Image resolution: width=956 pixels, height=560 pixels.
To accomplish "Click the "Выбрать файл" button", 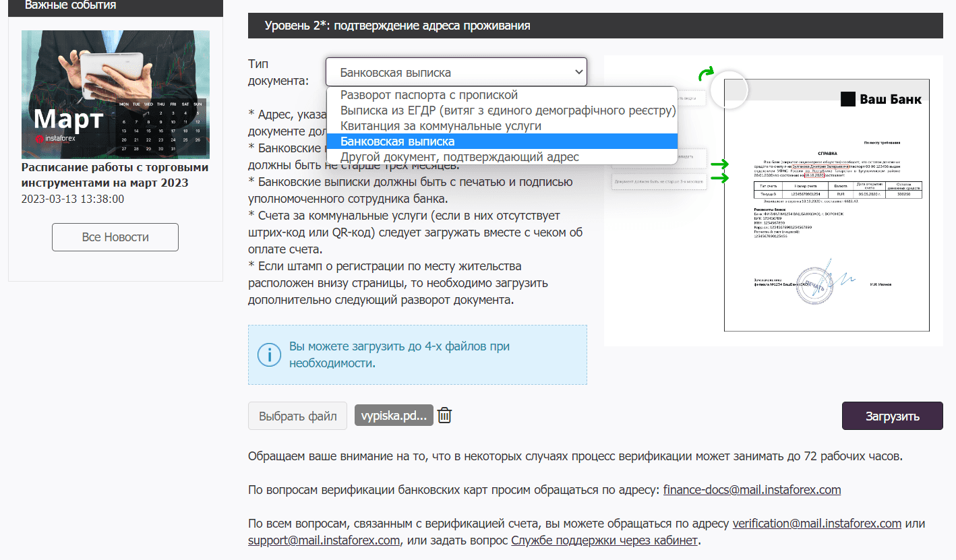I will pos(298,416).
